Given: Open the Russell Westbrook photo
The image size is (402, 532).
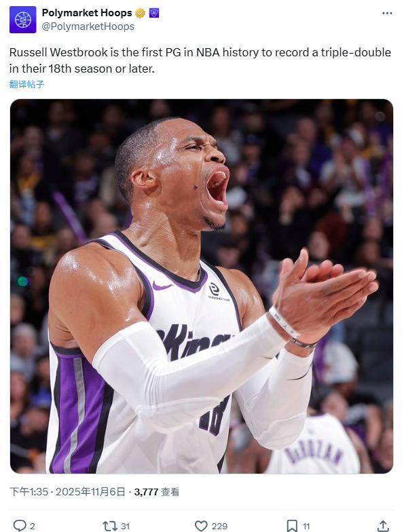Looking at the screenshot, I should pos(201,286).
